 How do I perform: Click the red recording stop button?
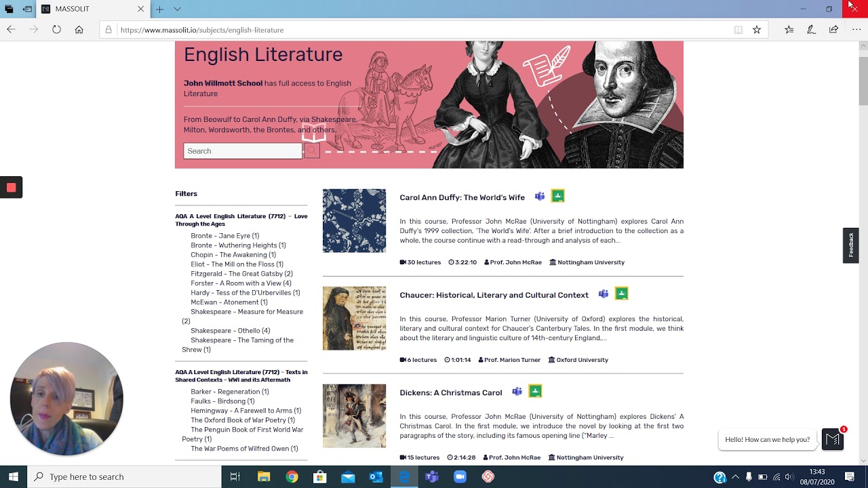coord(11,188)
